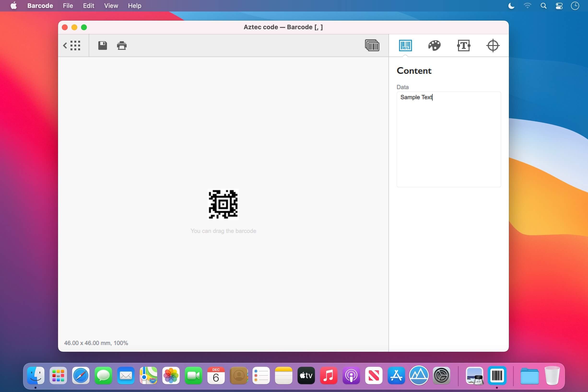This screenshot has height=392, width=588.
Task: Click the save floppy disk icon
Action: (x=102, y=46)
